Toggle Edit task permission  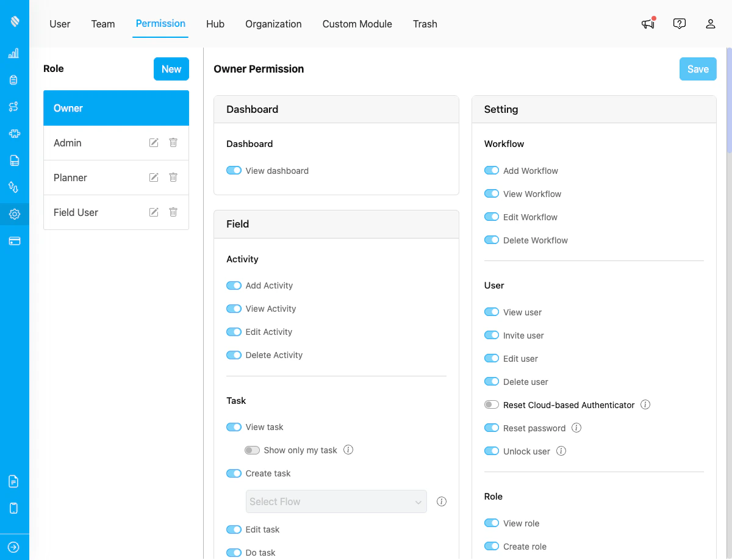234,529
